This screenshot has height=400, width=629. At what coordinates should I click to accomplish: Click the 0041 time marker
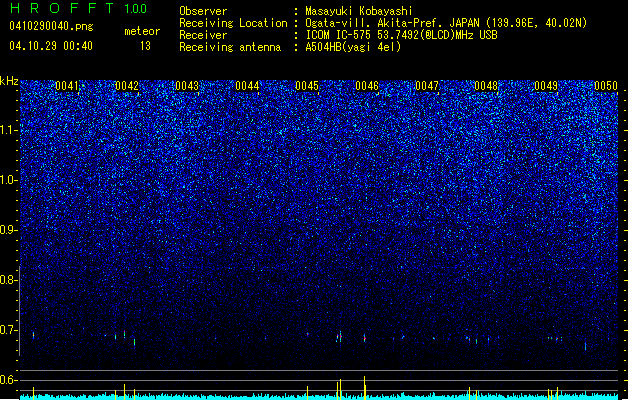(67, 86)
